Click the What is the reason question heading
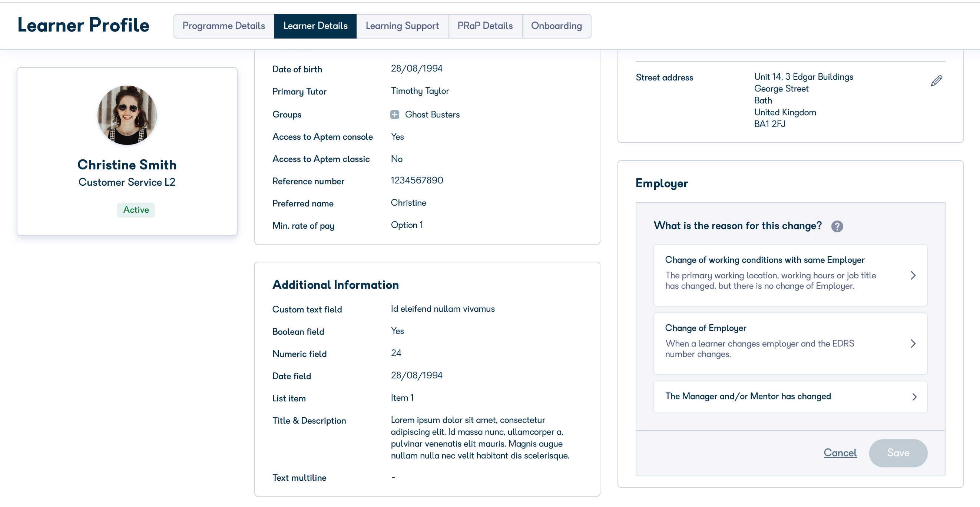980x507 pixels. coord(738,226)
